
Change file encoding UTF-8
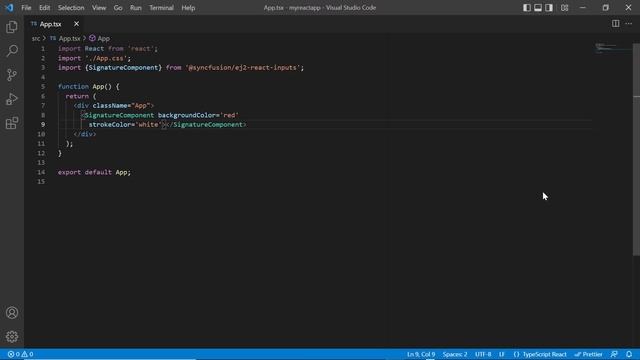[483, 354]
